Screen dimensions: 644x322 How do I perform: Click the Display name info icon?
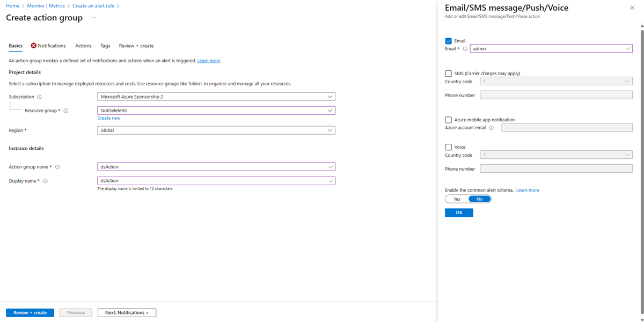46,181
